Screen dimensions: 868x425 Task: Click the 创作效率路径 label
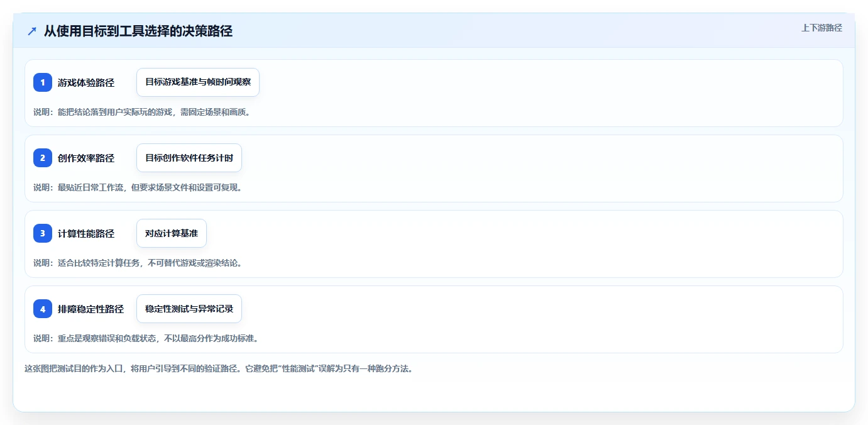click(x=86, y=158)
